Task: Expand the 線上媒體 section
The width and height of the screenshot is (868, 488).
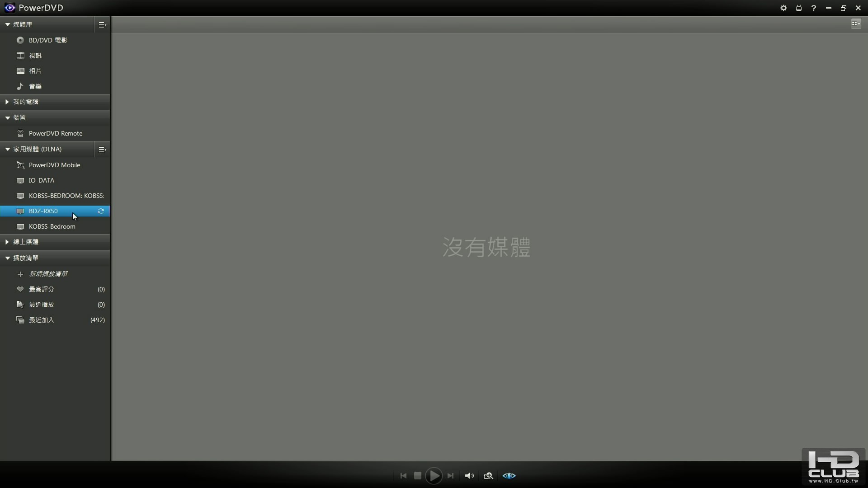Action: [7, 242]
